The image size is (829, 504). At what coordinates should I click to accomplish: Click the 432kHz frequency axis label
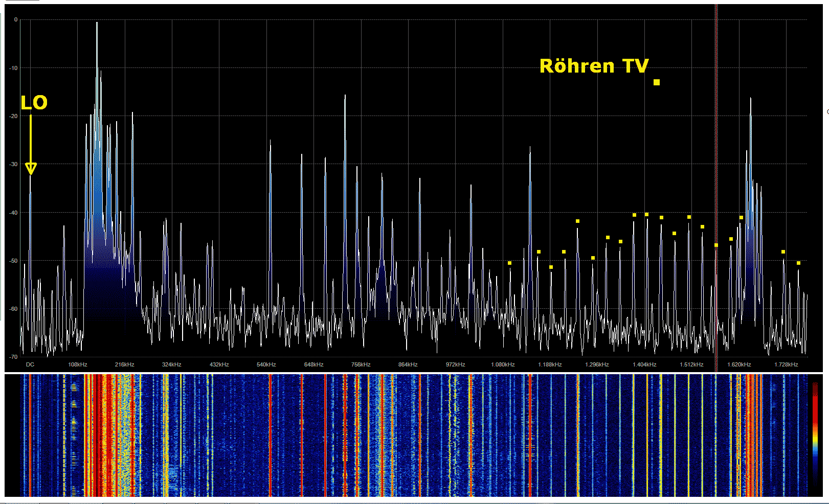219,364
